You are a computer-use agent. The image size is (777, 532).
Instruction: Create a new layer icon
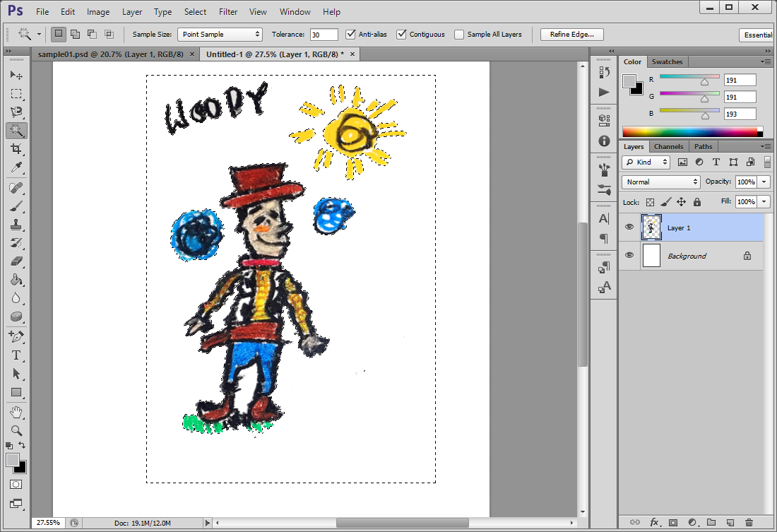point(730,522)
